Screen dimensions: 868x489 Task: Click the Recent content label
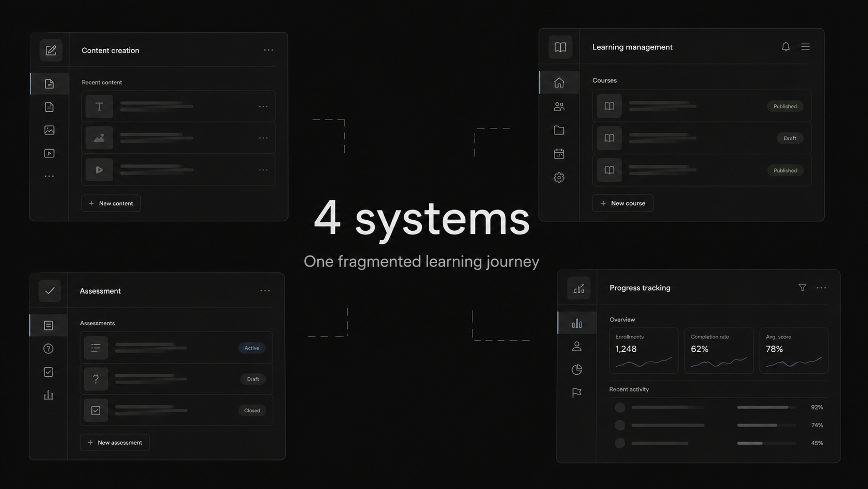pos(102,83)
